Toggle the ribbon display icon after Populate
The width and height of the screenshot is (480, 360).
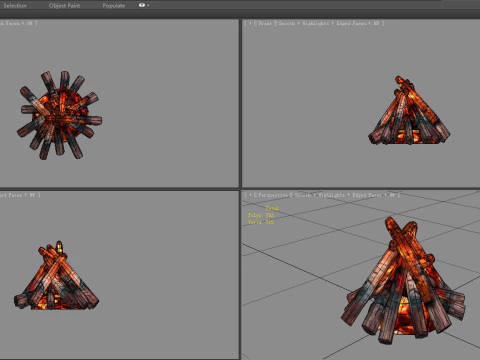point(142,5)
